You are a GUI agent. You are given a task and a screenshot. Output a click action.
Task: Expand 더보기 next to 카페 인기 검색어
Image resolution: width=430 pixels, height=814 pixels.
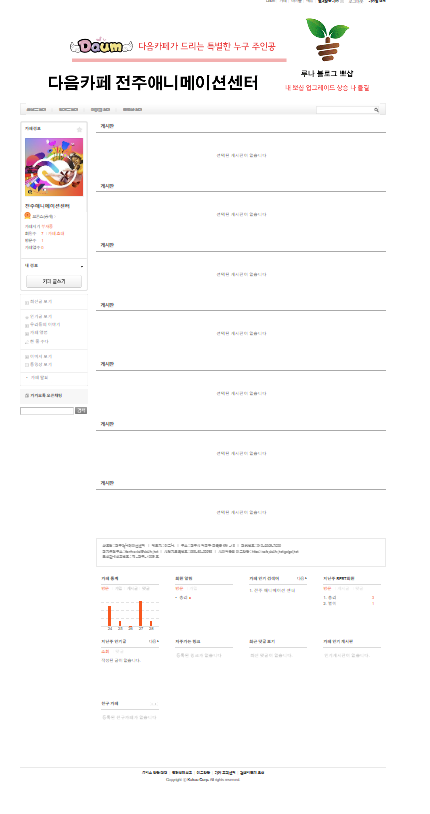click(x=302, y=578)
